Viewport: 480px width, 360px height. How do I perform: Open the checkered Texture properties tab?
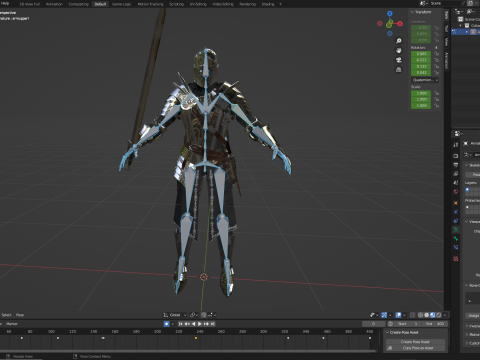click(456, 259)
